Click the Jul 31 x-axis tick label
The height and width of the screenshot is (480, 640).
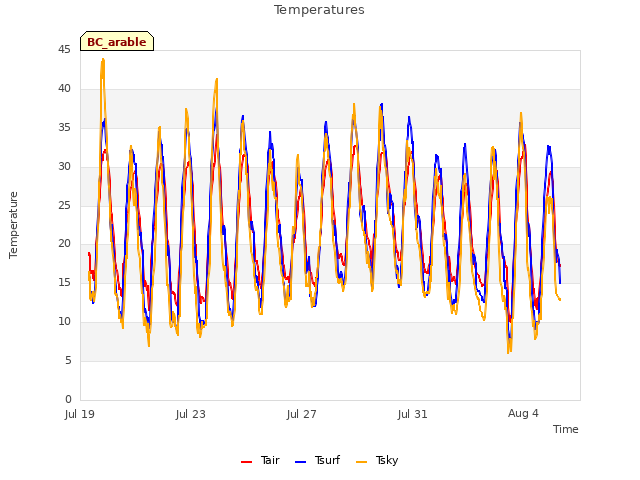coord(413,414)
